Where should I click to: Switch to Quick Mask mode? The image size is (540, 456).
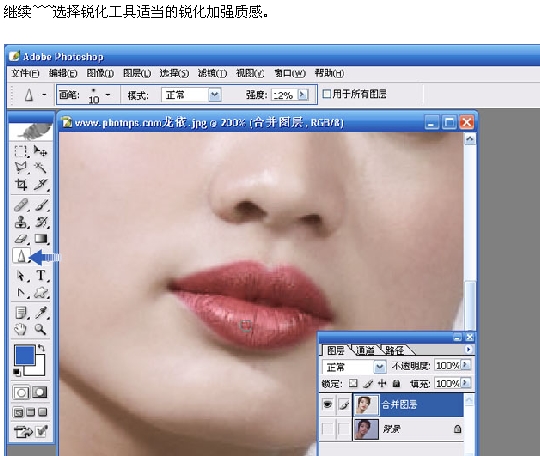tap(40, 392)
